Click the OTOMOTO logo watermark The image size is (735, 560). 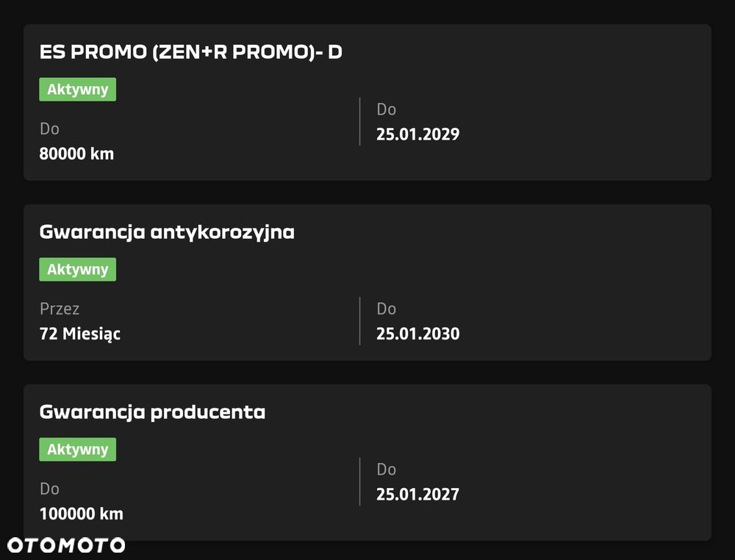pyautogui.click(x=66, y=545)
